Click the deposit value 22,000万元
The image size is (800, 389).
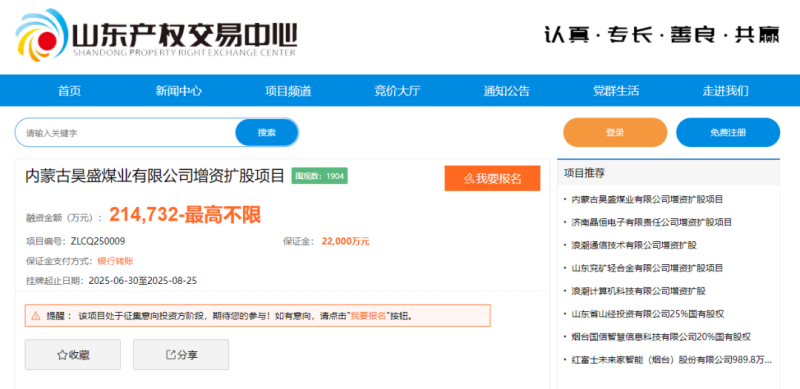(345, 241)
